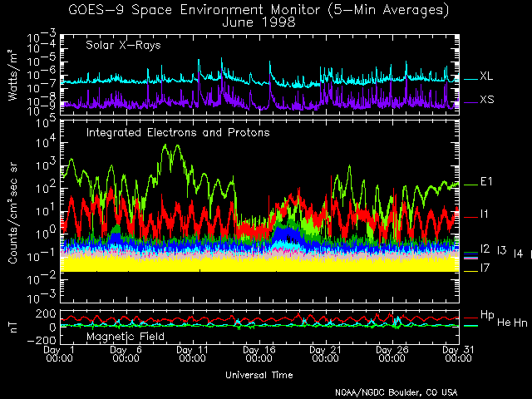
Task: Click the Universal Time axis title
Action: coord(259,375)
